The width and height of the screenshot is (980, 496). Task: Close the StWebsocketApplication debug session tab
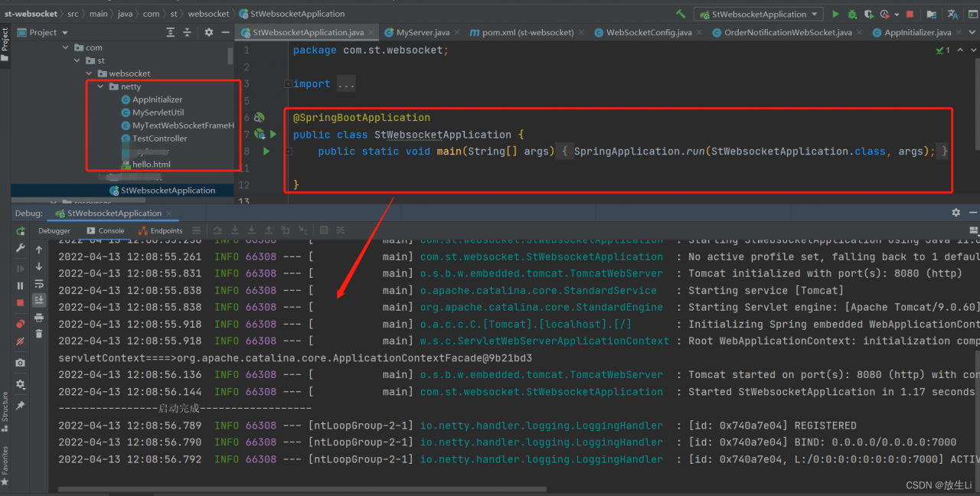coord(169,214)
